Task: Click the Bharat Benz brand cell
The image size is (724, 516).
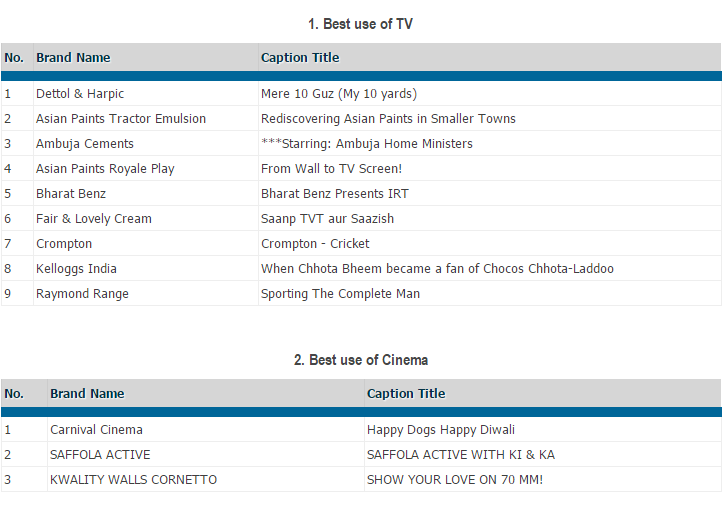Action: coord(71,194)
